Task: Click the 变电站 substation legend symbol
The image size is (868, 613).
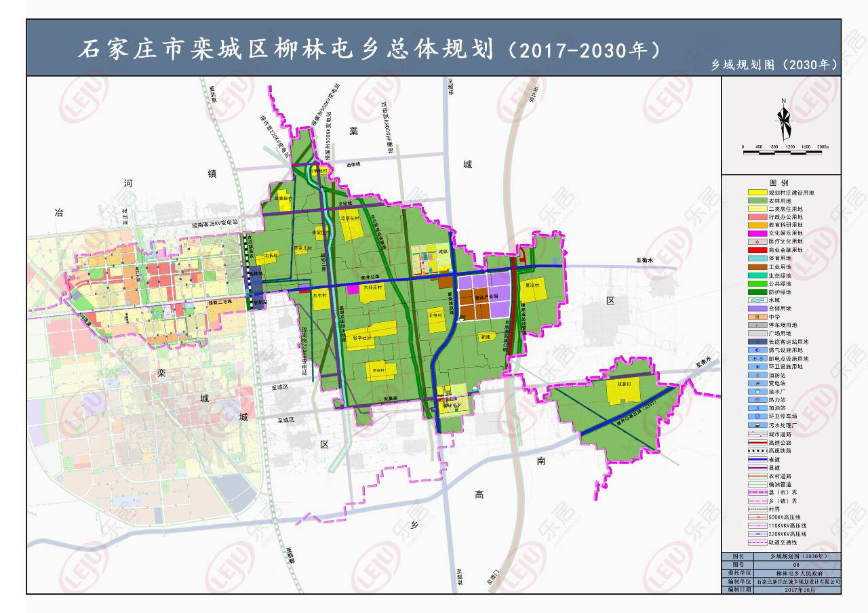Action: (757, 383)
